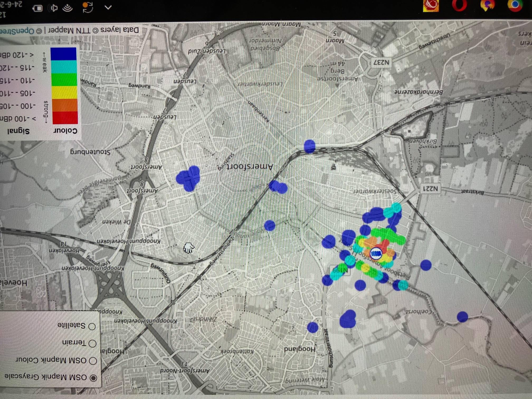Click the 'weak' legend arrow label
The image size is (532, 399).
tap(45, 62)
